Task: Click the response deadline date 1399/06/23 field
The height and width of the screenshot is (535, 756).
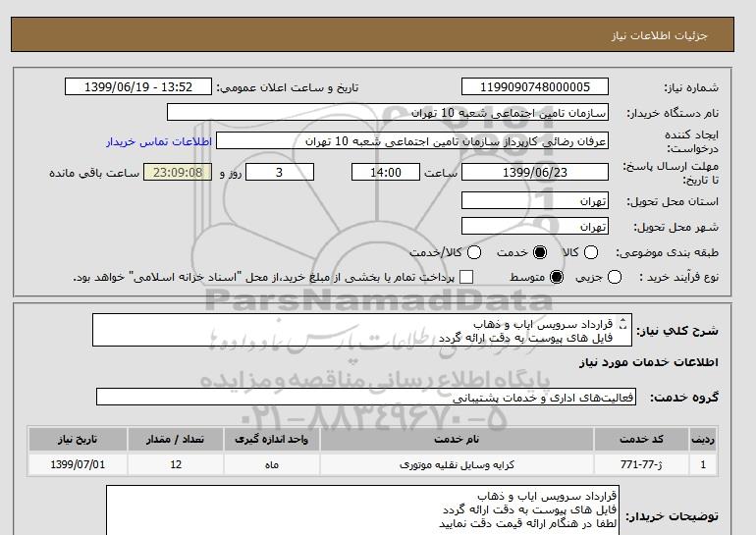Action: click(x=535, y=172)
